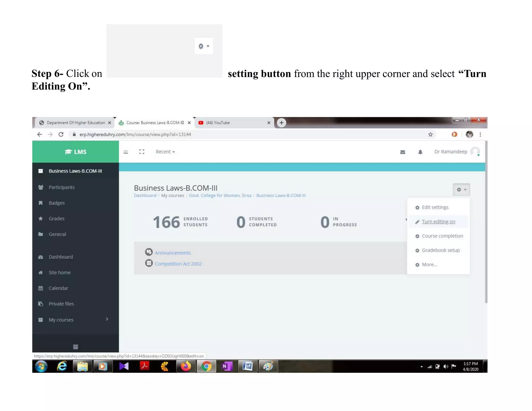Open the Announcements forum link
Screen dimensions: 532x411
(x=172, y=253)
